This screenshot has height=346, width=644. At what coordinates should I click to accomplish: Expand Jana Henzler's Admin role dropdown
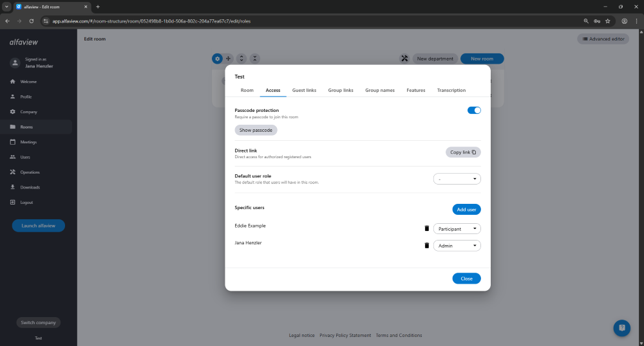(457, 245)
